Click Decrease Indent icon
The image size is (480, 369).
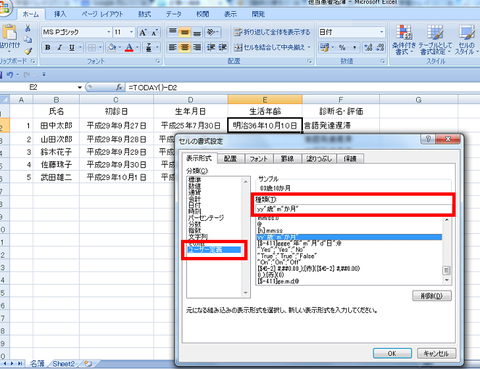pos(211,47)
